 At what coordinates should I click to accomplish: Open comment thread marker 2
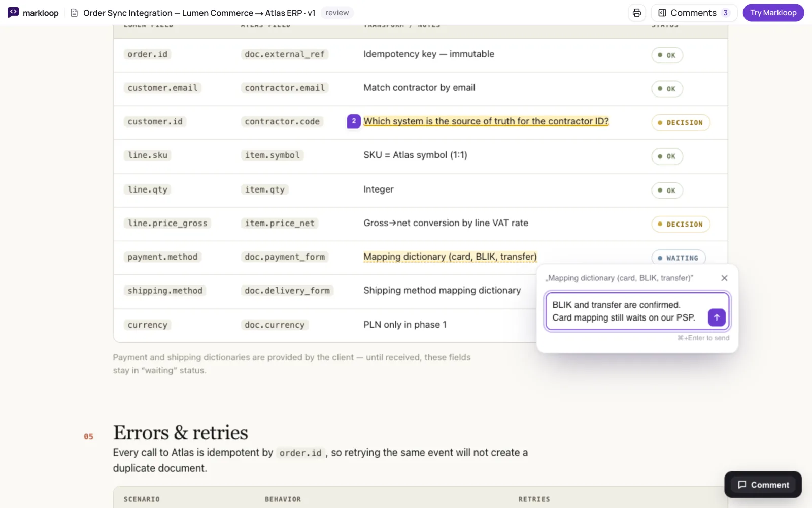pyautogui.click(x=354, y=121)
